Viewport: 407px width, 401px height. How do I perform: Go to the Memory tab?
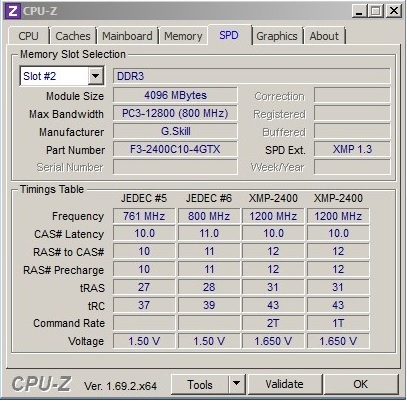click(x=183, y=36)
